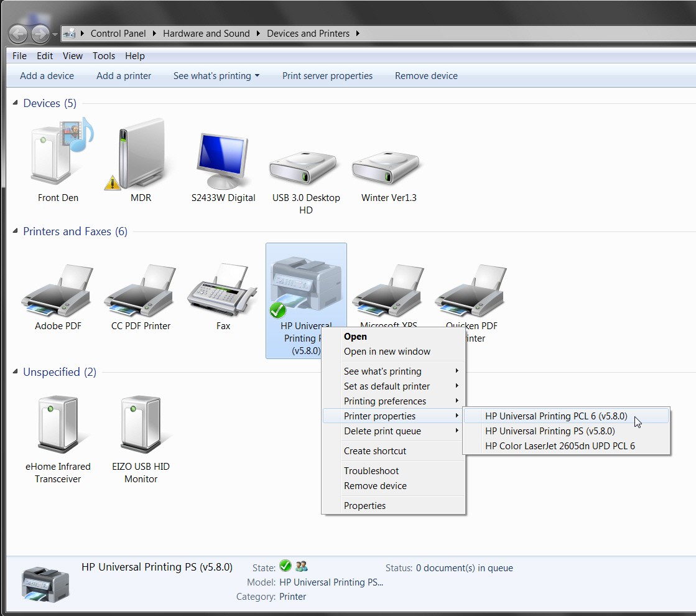Select the EIZO USB HID Monitor device
This screenshot has width=696, height=616.
click(x=141, y=424)
